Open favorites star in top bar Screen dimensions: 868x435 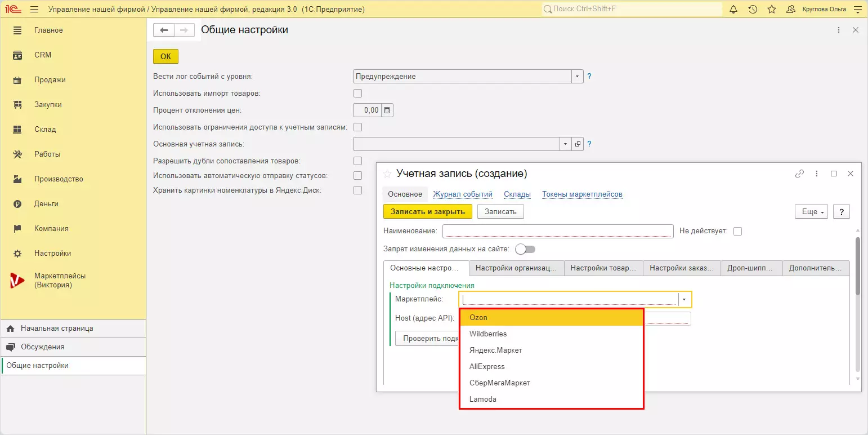[x=772, y=10]
